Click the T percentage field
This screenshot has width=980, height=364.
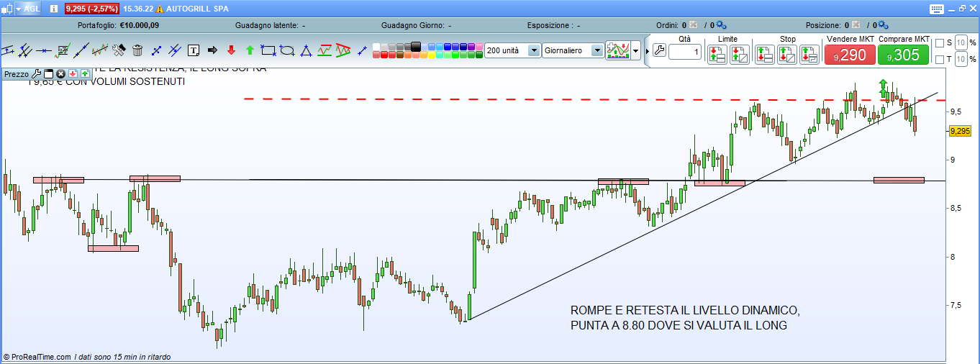(x=961, y=59)
